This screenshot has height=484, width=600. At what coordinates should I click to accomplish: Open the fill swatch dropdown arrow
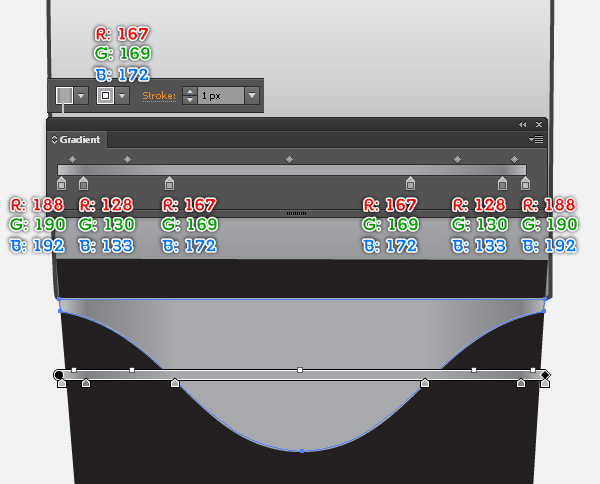coord(81,96)
